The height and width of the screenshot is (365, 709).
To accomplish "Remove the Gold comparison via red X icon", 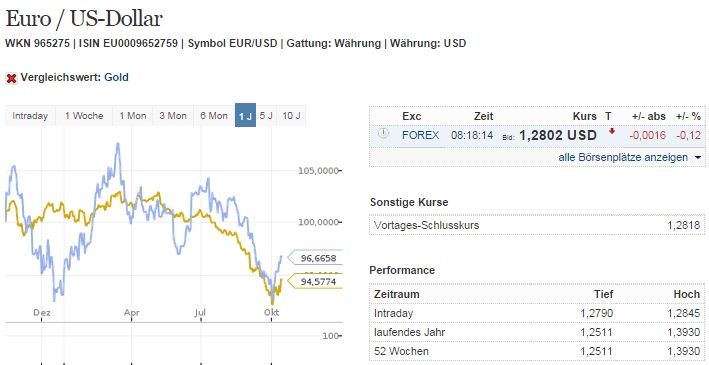I will pyautogui.click(x=11, y=78).
